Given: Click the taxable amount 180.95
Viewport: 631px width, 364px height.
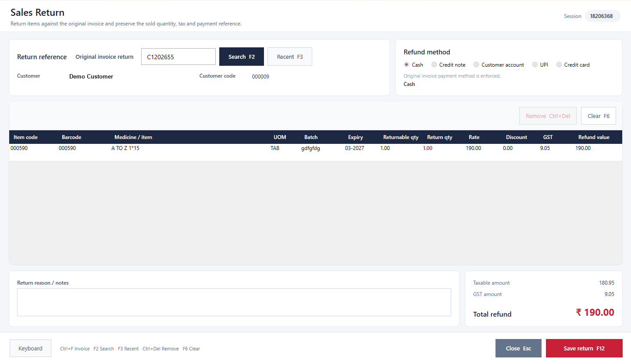Looking at the screenshot, I should (607, 283).
